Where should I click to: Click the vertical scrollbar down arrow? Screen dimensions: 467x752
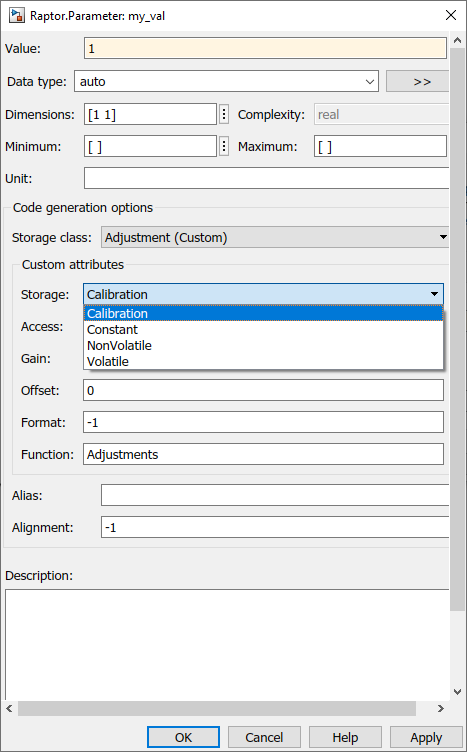pos(457,692)
